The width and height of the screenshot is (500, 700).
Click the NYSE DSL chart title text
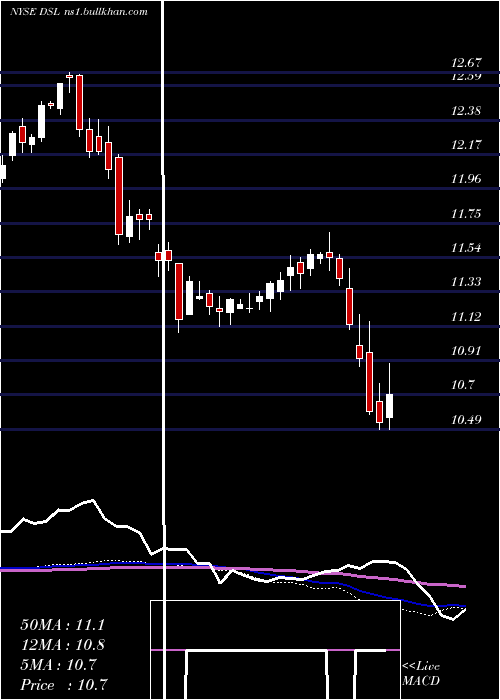(79, 12)
